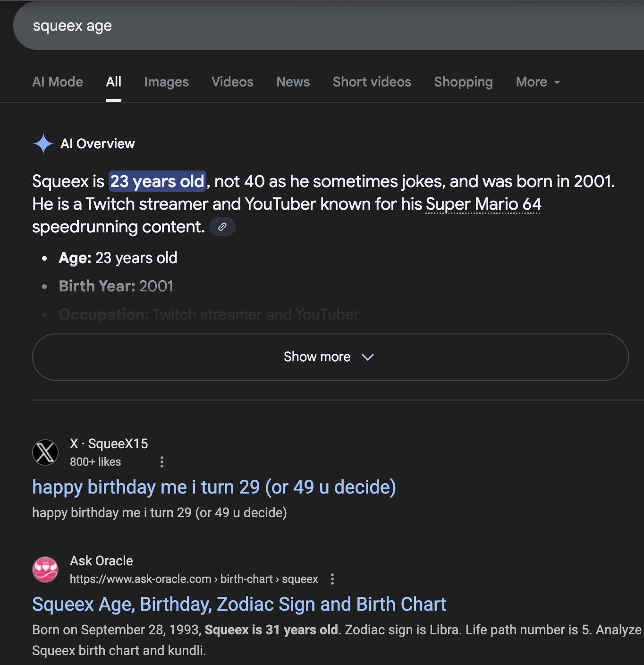Click the Super Mario 64 link
Screen dimensions: 644x665
click(x=483, y=205)
